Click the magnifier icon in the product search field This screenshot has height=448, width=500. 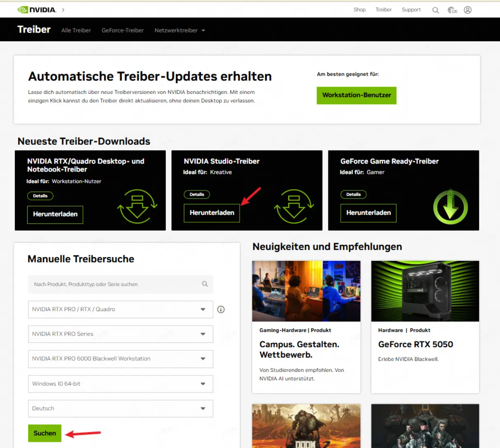click(x=205, y=284)
